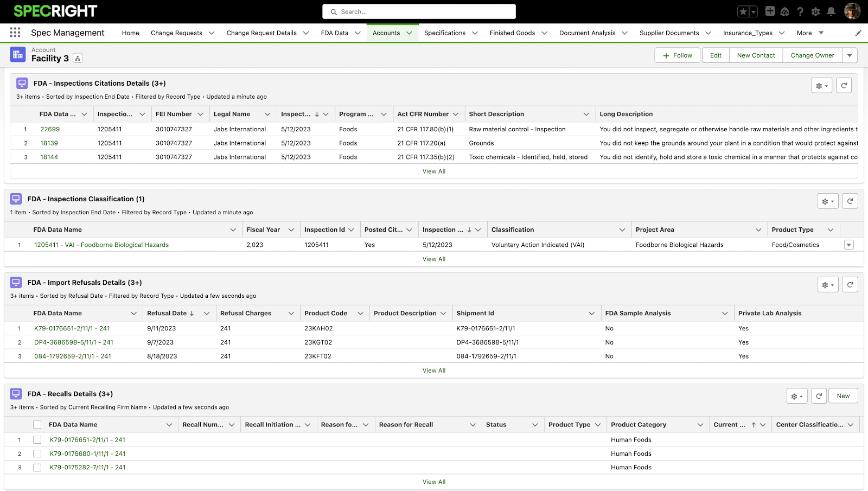The image size is (868, 491).
Task: Click the Change Owner button
Action: tap(812, 55)
